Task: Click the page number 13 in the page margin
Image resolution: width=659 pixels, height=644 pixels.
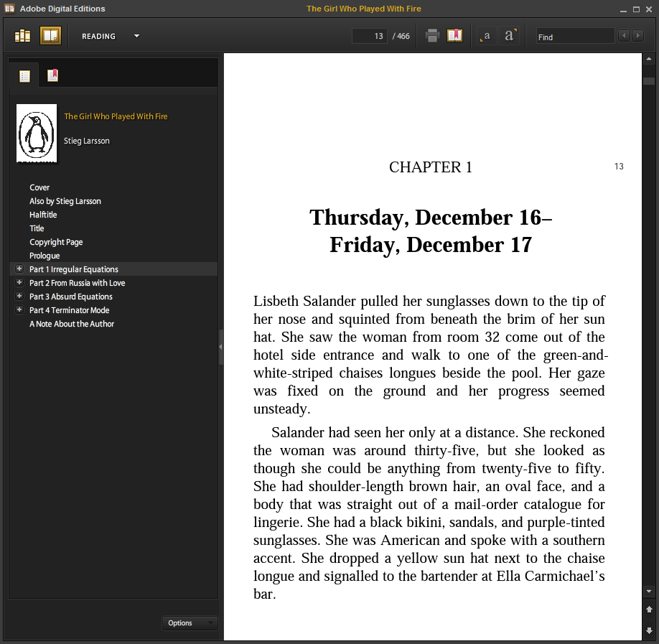Action: point(619,167)
